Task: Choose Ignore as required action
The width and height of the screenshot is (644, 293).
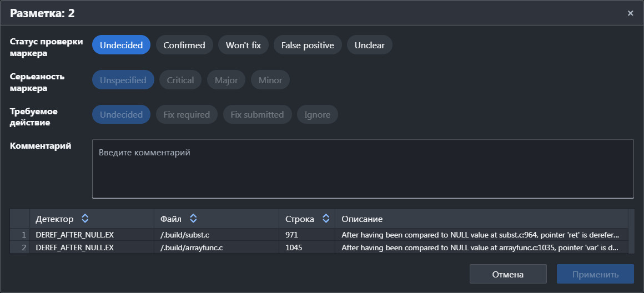Action: pos(317,115)
